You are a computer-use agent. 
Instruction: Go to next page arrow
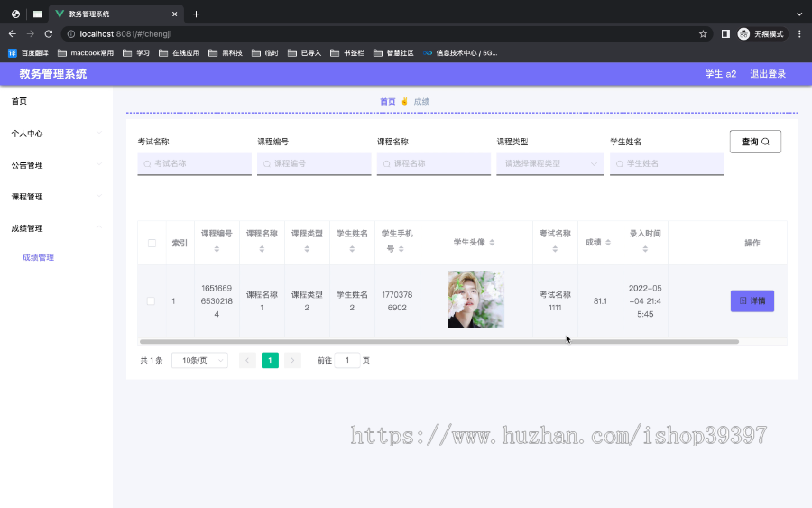(x=292, y=360)
